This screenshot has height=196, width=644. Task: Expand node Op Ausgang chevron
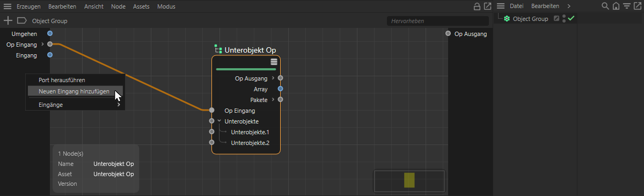(273, 78)
